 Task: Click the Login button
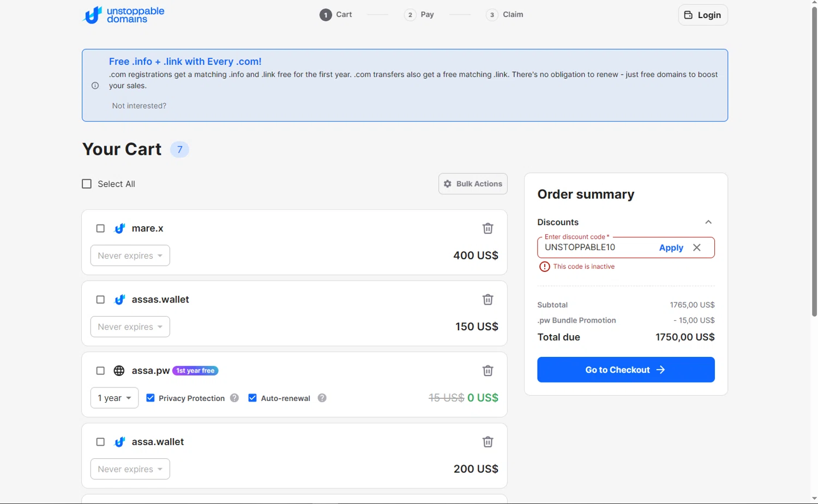click(703, 15)
